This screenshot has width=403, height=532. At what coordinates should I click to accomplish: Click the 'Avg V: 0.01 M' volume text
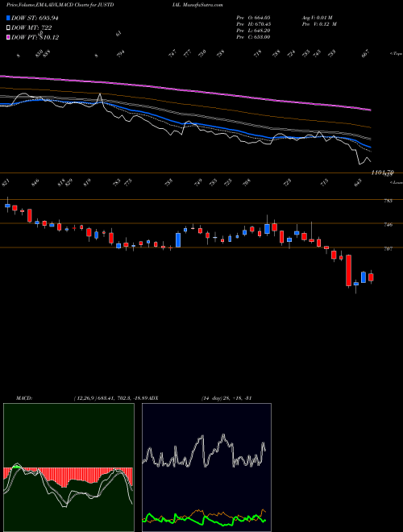[x=318, y=18]
